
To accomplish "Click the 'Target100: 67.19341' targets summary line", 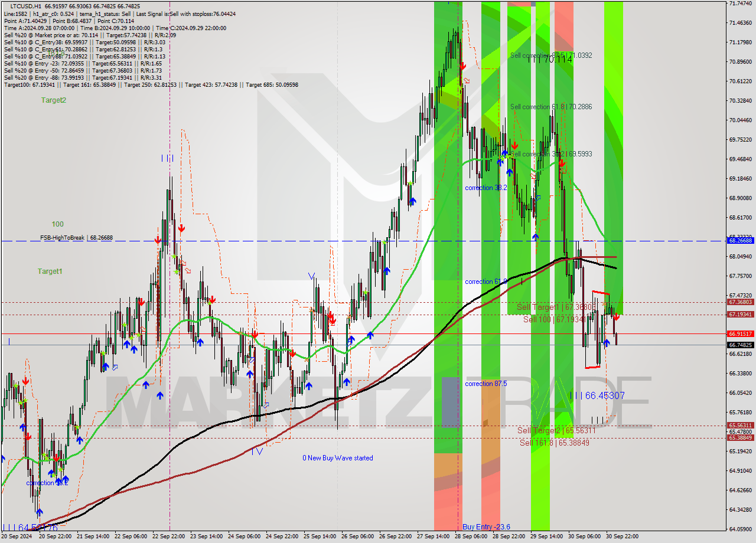I will click(x=151, y=84).
